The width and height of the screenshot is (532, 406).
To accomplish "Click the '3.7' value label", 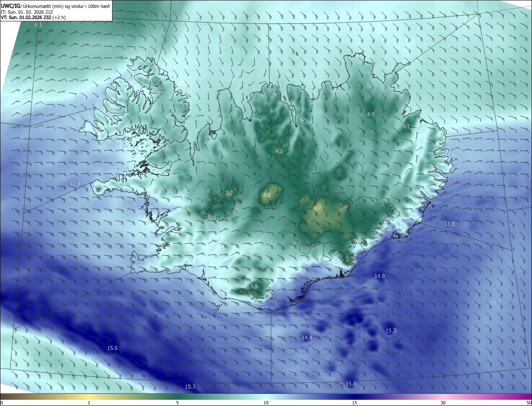I will (229, 193).
